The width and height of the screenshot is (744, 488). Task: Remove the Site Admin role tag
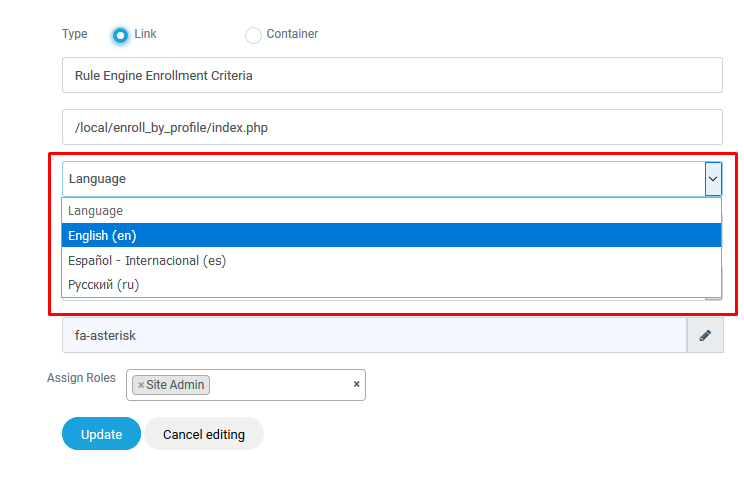coord(141,385)
